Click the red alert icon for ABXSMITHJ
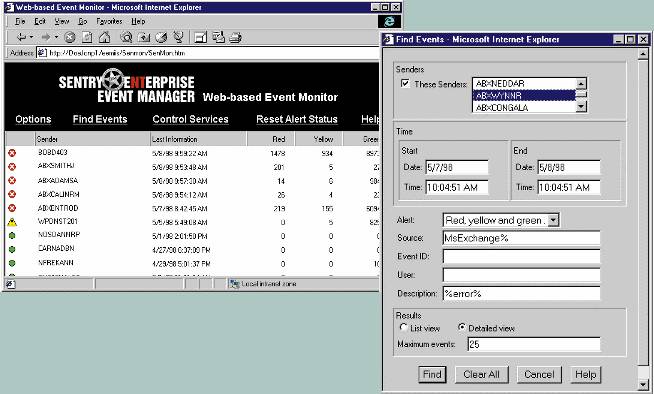Image resolution: width=654 pixels, height=394 pixels. tap(12, 167)
